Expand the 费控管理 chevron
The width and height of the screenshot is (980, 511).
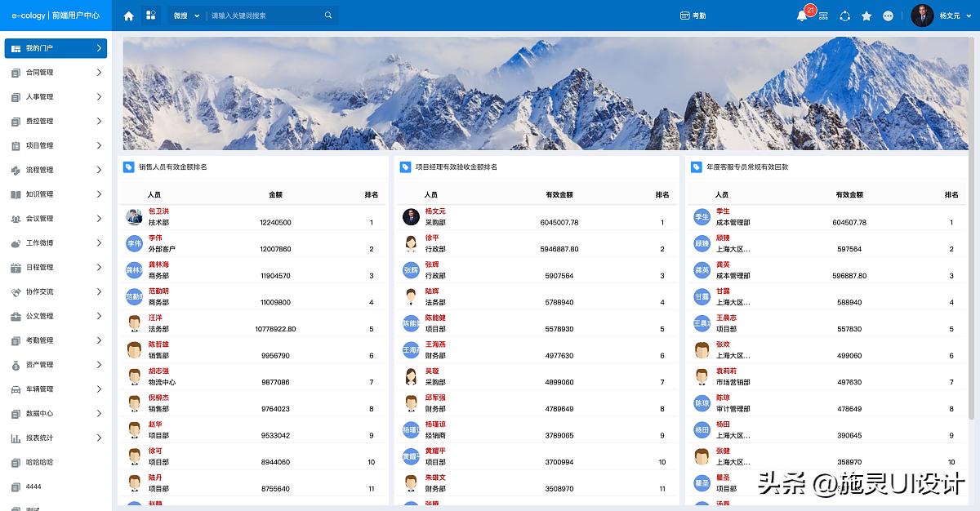pos(99,122)
